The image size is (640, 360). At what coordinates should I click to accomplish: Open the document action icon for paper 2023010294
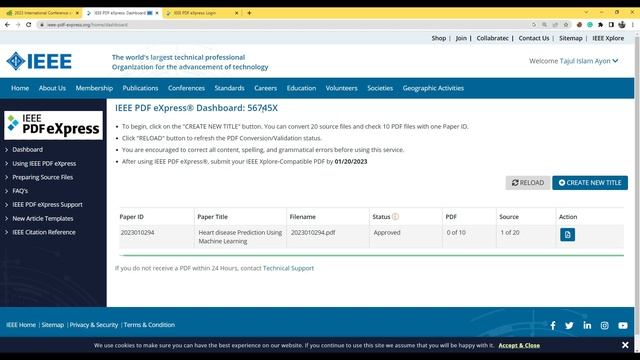[x=567, y=235]
